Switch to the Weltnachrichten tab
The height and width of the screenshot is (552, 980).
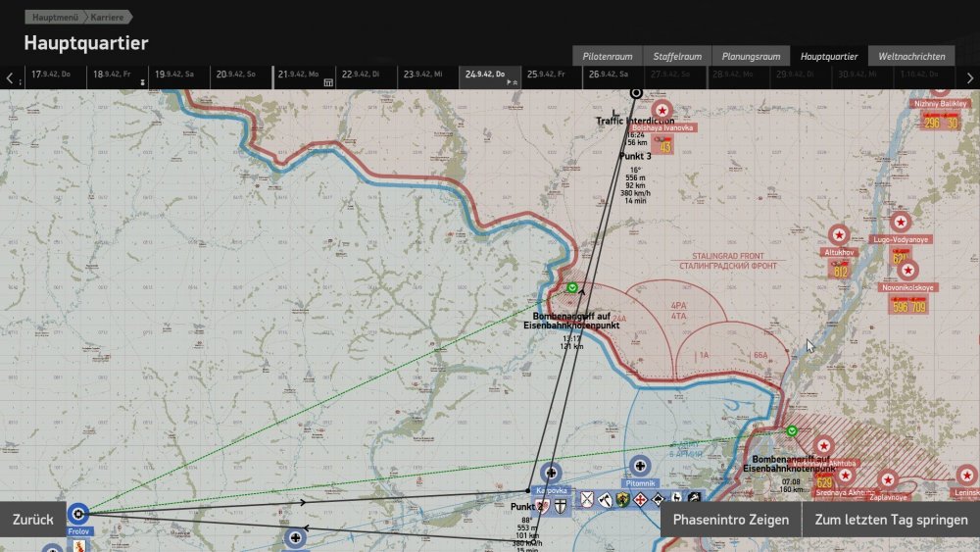click(911, 56)
